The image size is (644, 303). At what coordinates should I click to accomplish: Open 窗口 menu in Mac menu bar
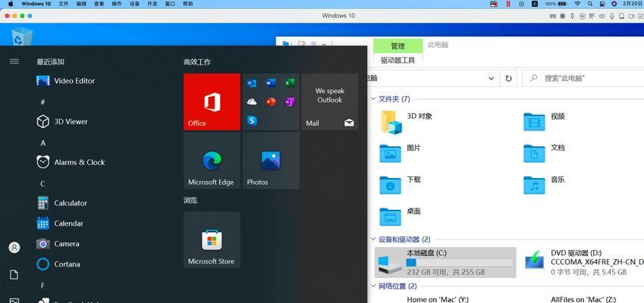pos(170,4)
